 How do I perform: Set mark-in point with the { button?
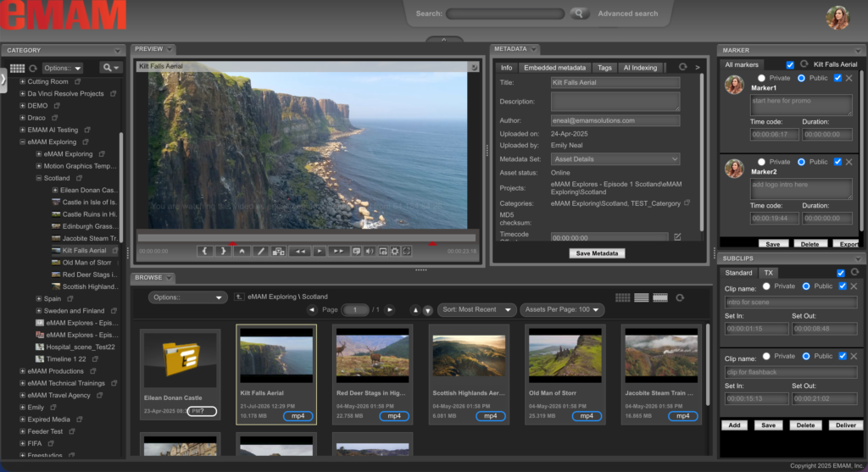click(x=205, y=251)
